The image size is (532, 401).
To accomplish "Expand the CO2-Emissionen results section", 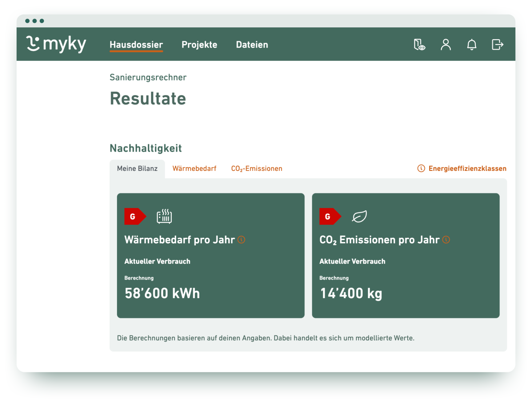I will click(x=256, y=168).
